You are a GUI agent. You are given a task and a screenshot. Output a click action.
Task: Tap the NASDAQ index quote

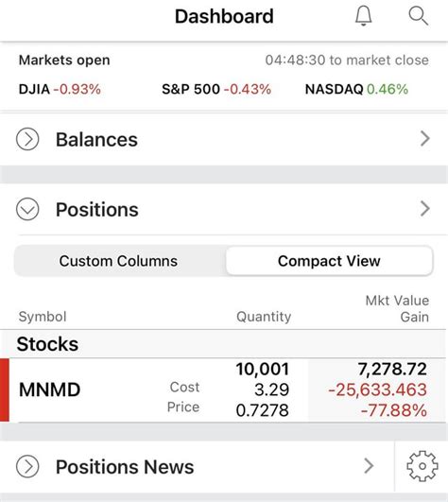coord(356,89)
